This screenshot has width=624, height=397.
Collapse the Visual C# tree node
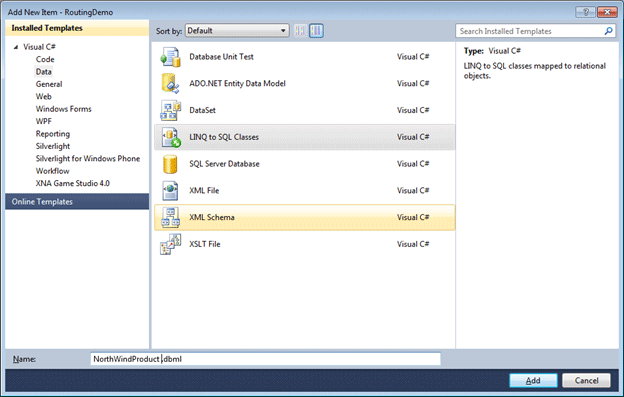click(x=16, y=47)
